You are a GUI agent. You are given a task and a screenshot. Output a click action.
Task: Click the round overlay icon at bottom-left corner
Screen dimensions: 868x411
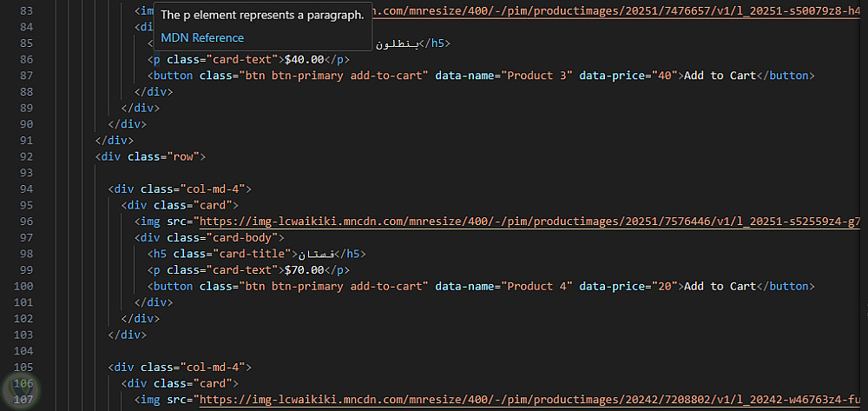(x=16, y=388)
